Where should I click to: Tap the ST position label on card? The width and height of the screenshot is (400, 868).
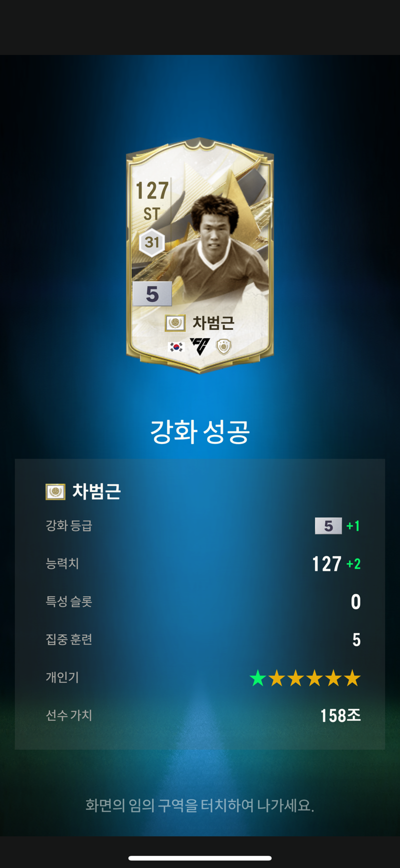151,214
